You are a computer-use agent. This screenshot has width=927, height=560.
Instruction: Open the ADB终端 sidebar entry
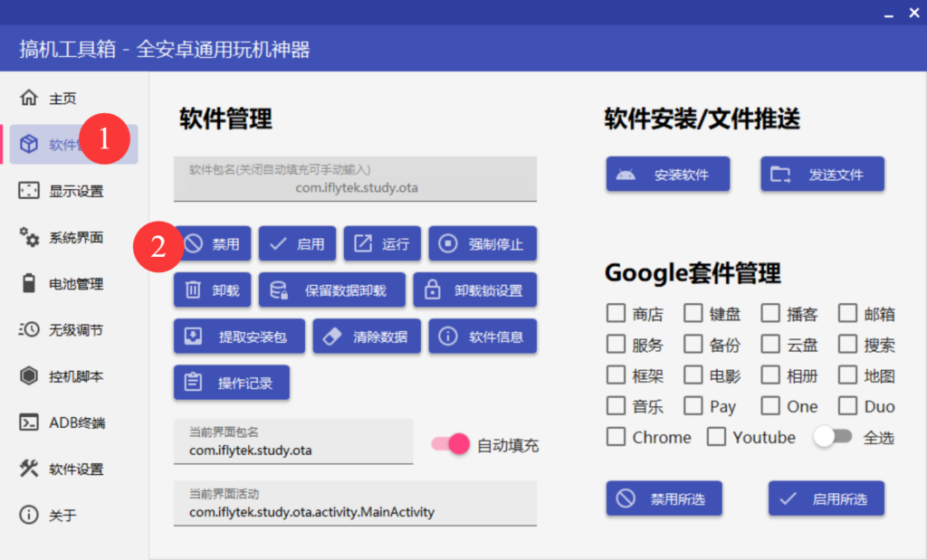click(74, 422)
